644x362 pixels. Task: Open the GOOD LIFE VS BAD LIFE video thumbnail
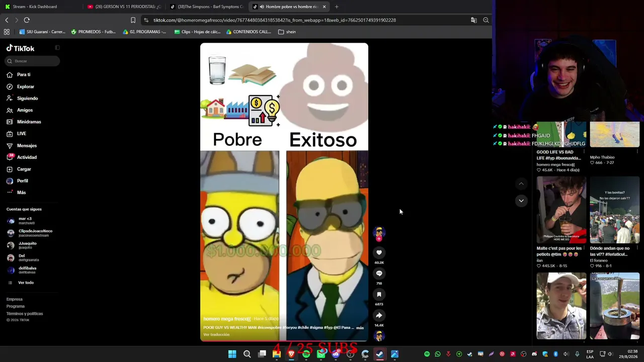561,135
